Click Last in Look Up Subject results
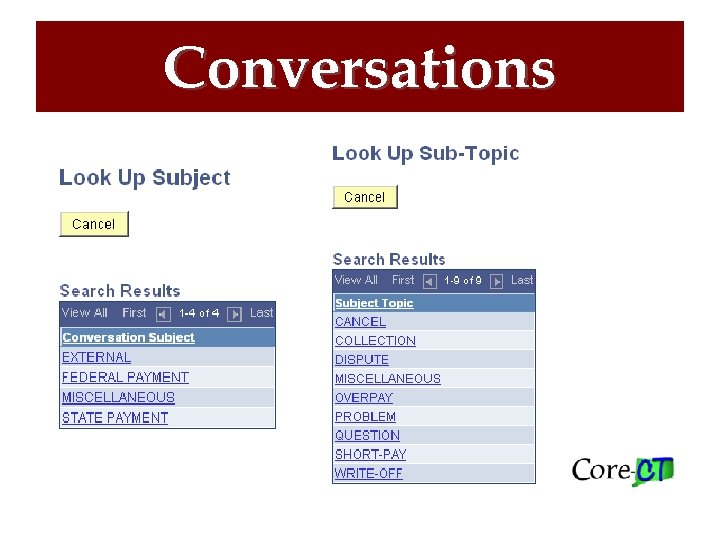This screenshot has width=720, height=540. click(261, 313)
